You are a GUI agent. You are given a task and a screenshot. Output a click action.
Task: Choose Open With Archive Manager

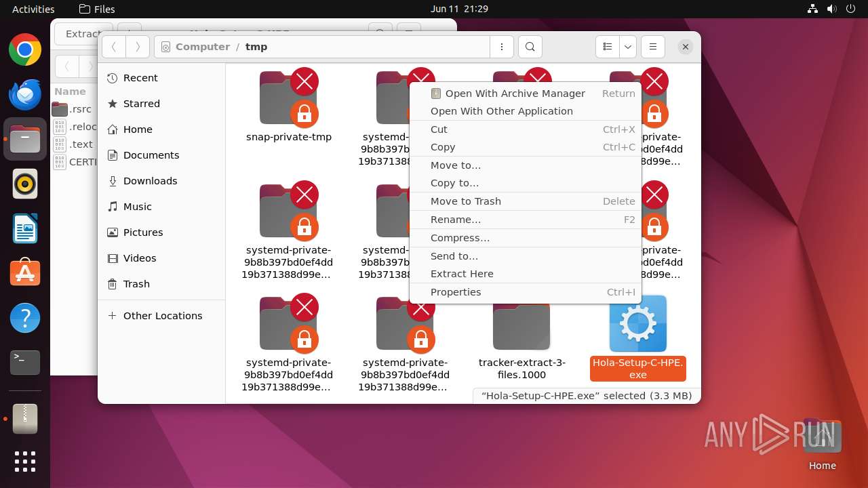pyautogui.click(x=526, y=94)
